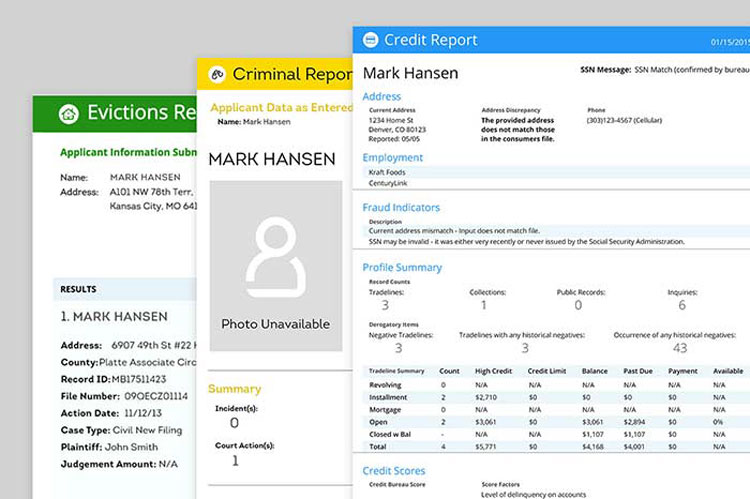Click the Summary heading in Criminal Report

tap(234, 389)
